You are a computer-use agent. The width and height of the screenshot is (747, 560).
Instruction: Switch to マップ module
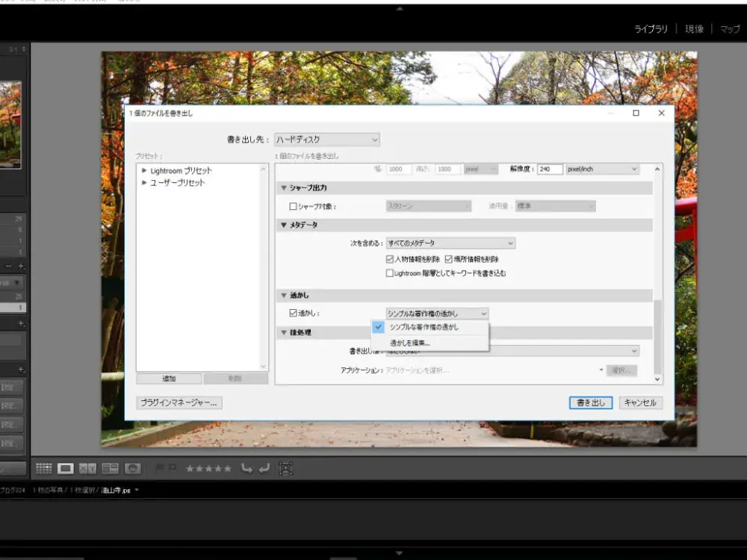point(730,29)
